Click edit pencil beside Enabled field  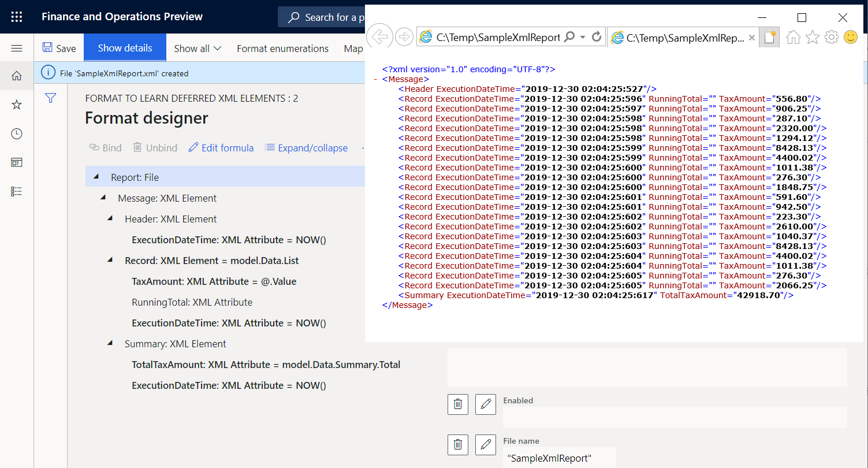coord(486,404)
